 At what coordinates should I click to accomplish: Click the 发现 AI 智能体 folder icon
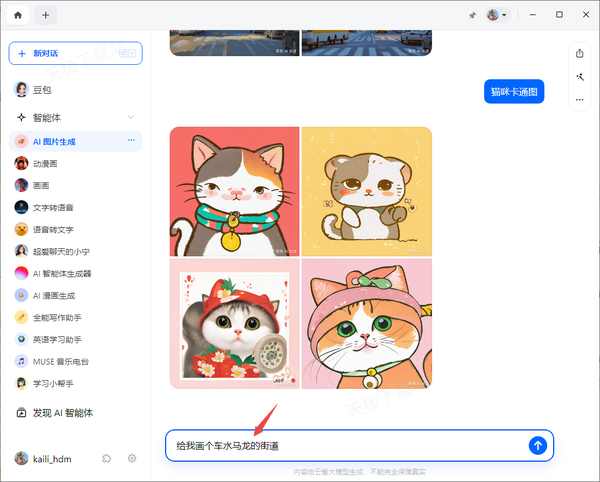point(21,413)
